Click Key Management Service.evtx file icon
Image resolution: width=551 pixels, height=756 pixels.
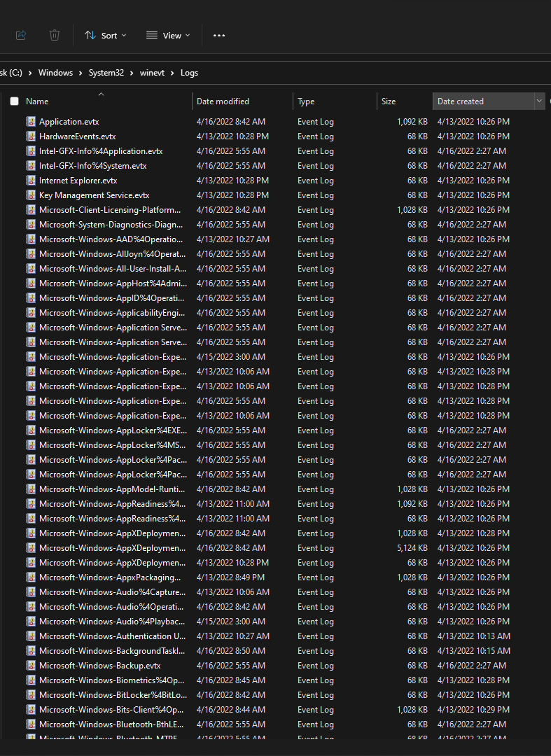pyautogui.click(x=31, y=195)
